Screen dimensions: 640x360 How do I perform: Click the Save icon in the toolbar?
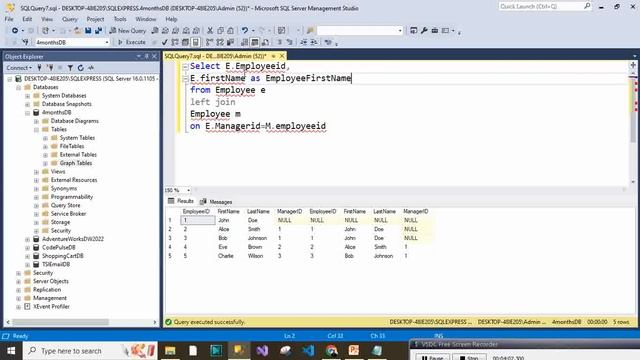tap(88, 31)
